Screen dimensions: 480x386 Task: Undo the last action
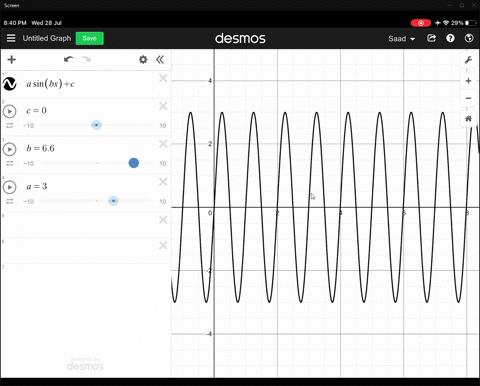pos(68,59)
